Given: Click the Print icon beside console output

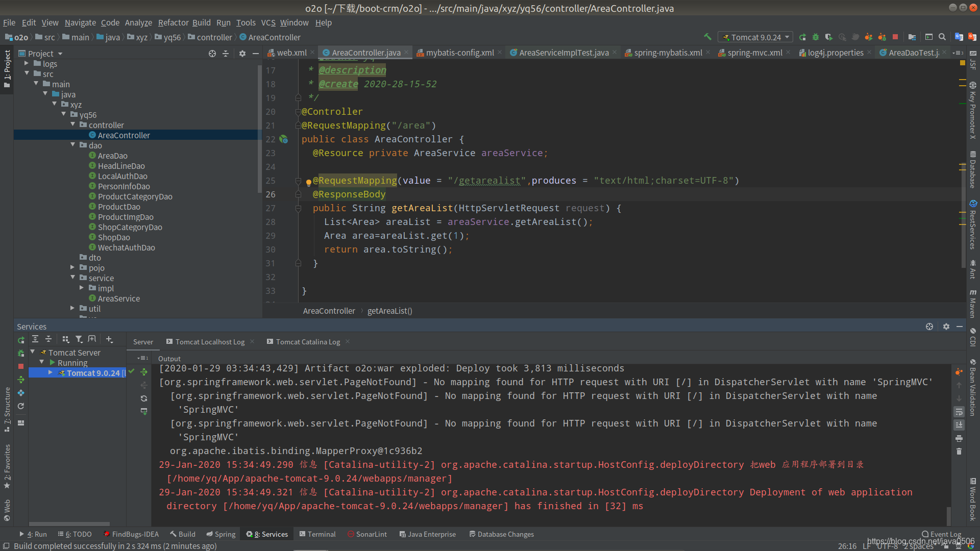Looking at the screenshot, I should pyautogui.click(x=959, y=438).
